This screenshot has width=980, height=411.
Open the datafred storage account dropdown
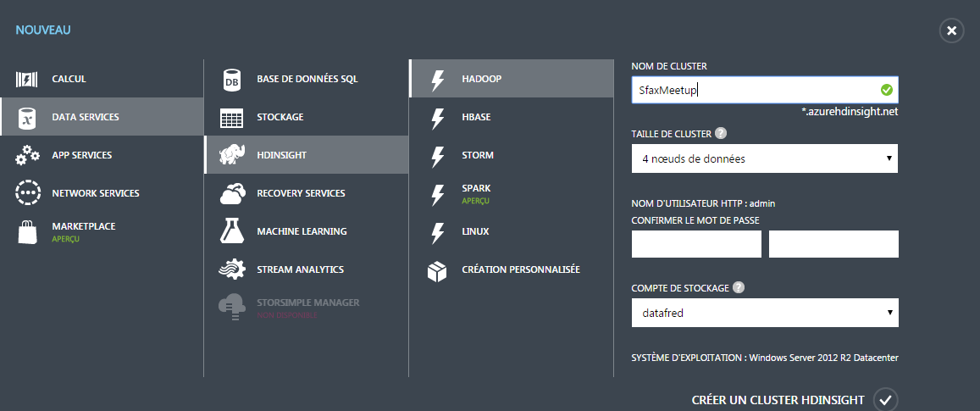pos(765,313)
